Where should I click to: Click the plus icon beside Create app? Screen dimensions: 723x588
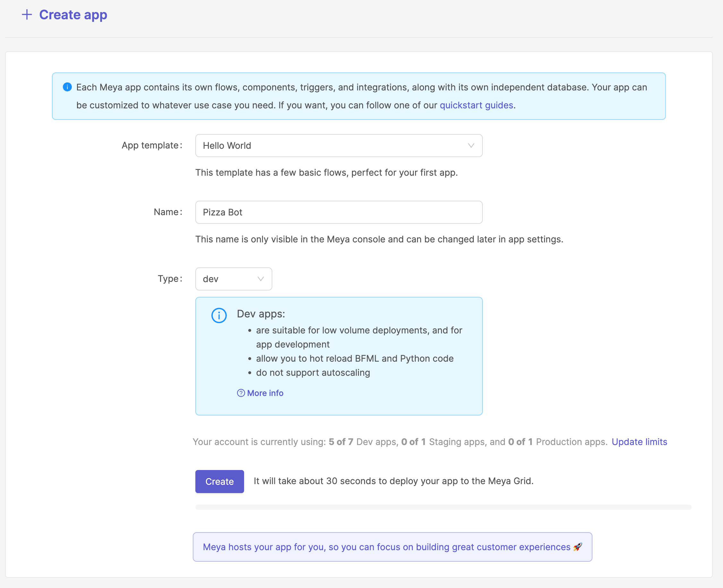click(x=27, y=14)
